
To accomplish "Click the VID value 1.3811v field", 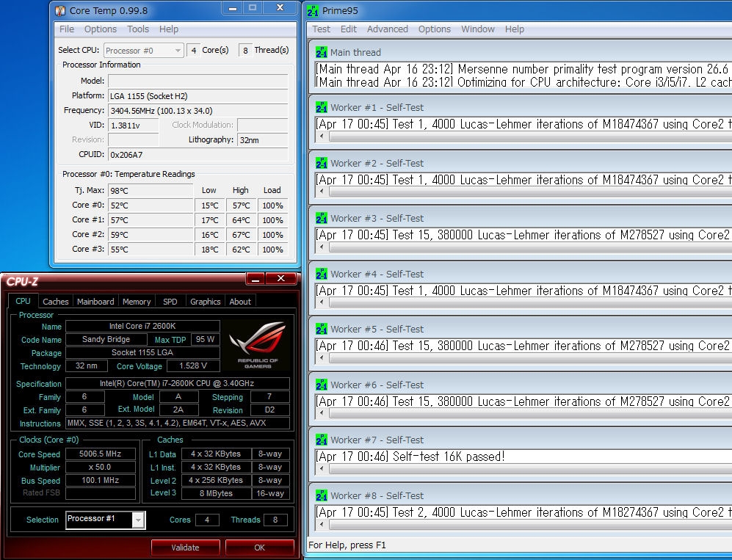I will [134, 126].
